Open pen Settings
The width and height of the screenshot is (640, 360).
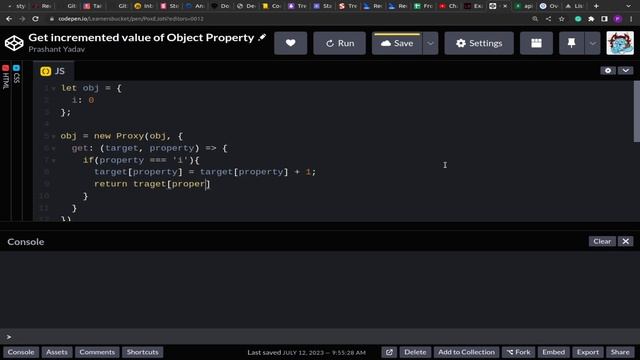click(x=479, y=43)
